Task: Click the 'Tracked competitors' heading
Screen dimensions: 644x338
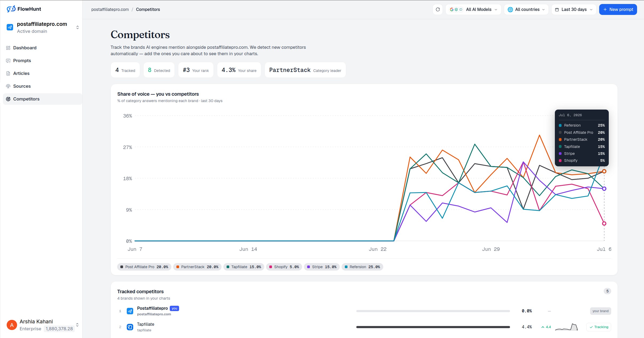Action: click(x=140, y=292)
